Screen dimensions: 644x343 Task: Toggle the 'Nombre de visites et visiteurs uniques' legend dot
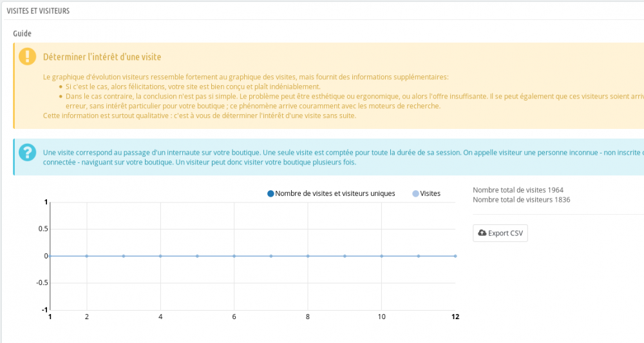(x=270, y=193)
